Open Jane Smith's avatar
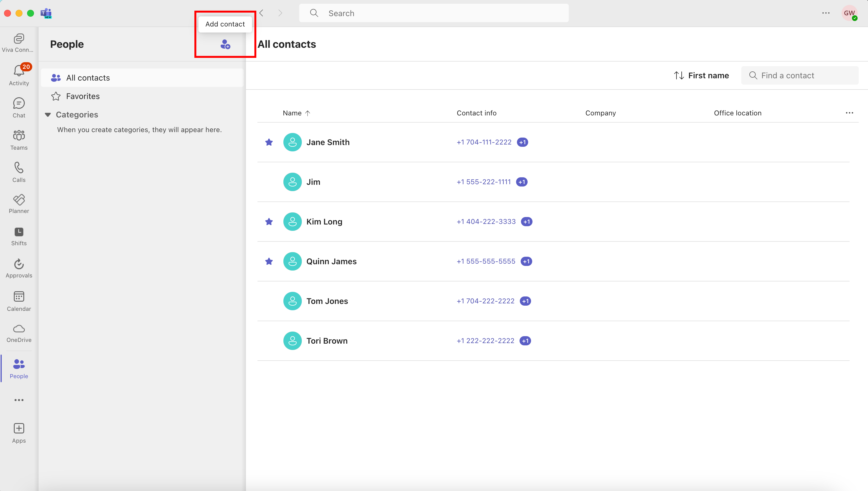This screenshot has width=868, height=491. [293, 142]
